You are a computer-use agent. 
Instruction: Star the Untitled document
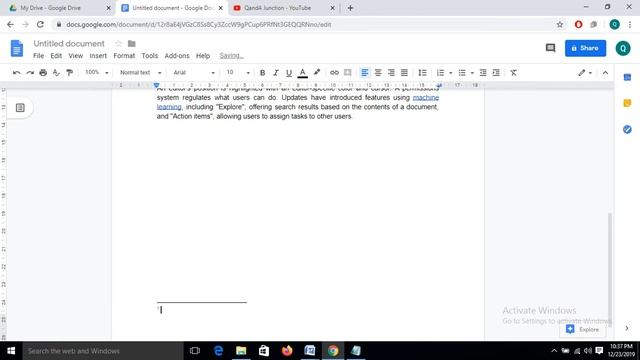118,43
